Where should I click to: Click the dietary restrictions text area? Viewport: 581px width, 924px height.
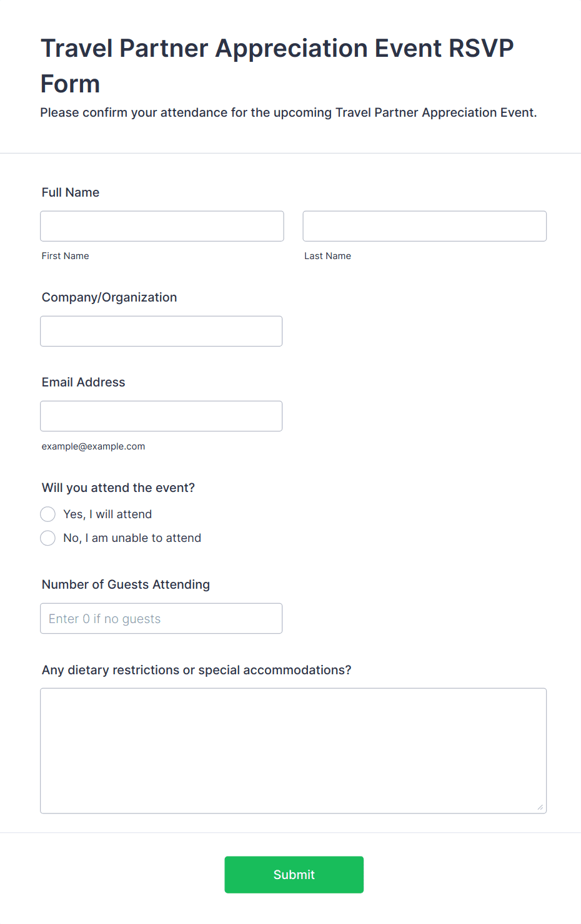tap(294, 750)
